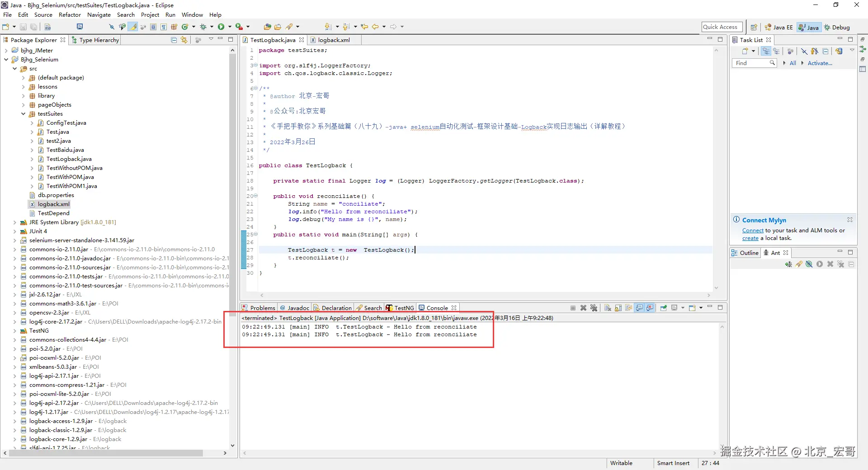Toggle Link with Editor in Package Explorer
The width and height of the screenshot is (868, 470).
pyautogui.click(x=184, y=40)
